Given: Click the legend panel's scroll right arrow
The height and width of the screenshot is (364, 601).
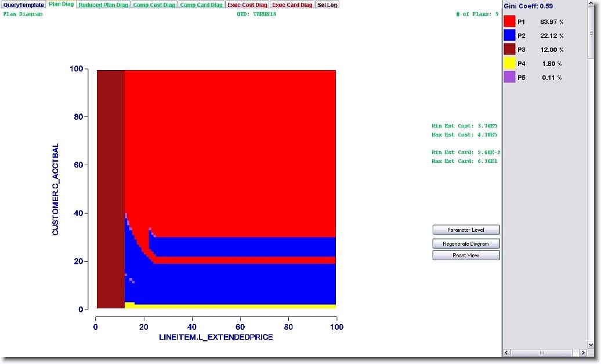Looking at the screenshot, I should [583, 352].
